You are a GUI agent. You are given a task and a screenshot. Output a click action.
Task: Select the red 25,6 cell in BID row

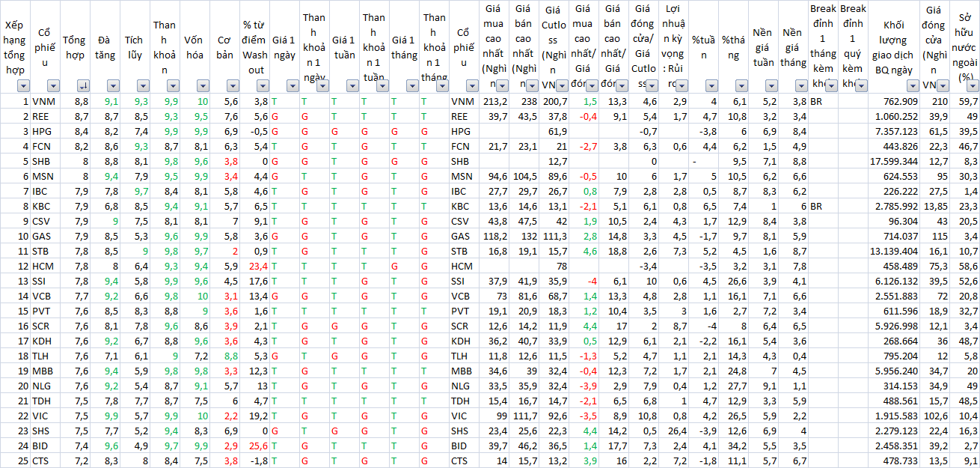[x=255, y=446]
